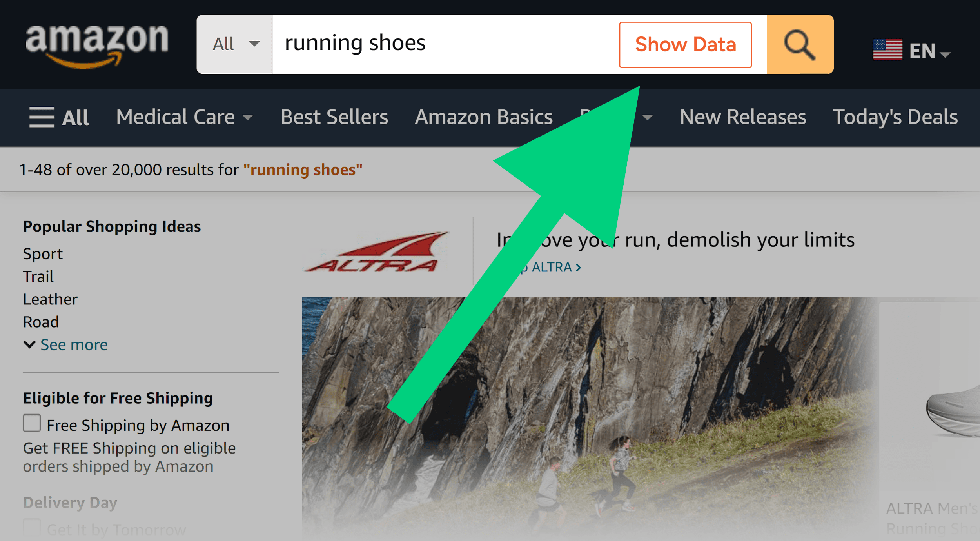This screenshot has height=541, width=980.
Task: Check the Get It by Tomorrow option
Action: click(31, 528)
